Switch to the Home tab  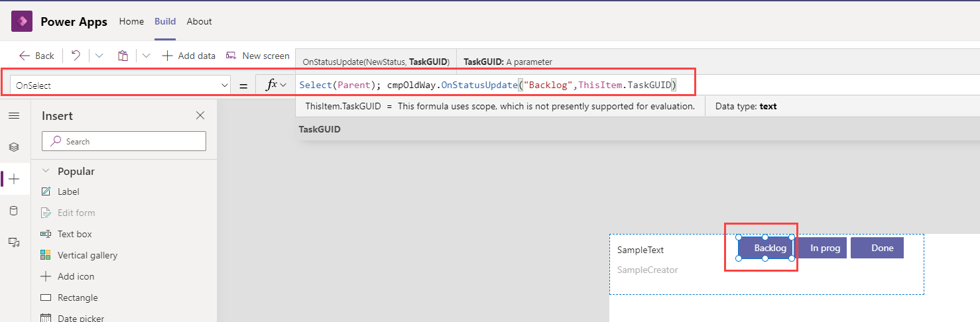(131, 21)
